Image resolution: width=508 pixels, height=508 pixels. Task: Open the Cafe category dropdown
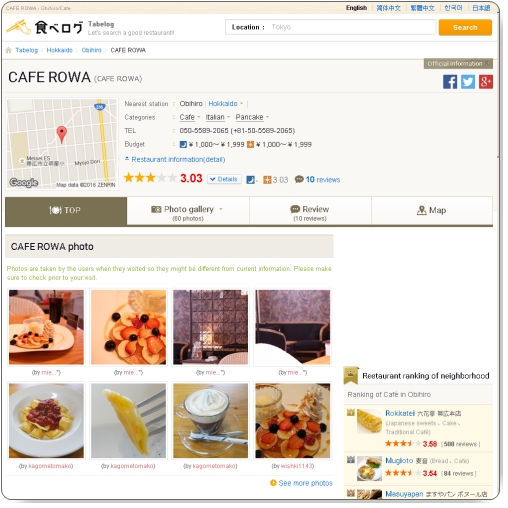click(x=190, y=117)
